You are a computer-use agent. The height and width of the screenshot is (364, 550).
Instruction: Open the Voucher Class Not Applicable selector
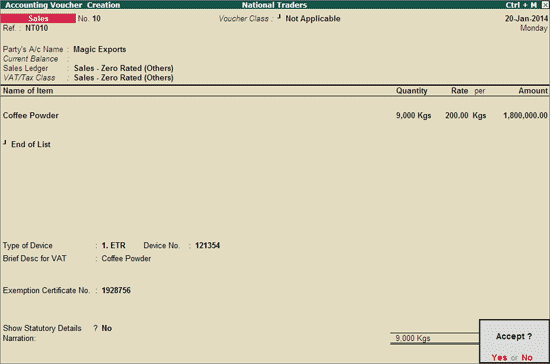[313, 19]
